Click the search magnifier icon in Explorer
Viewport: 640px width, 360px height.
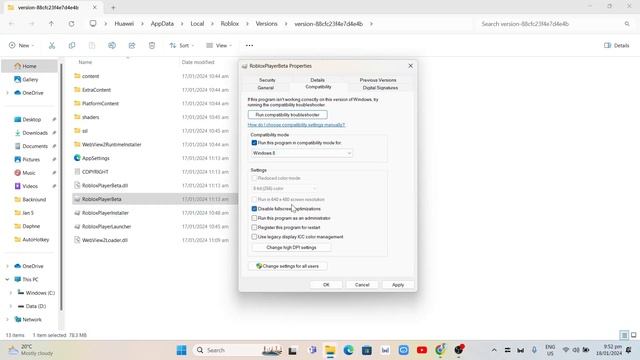click(x=627, y=24)
